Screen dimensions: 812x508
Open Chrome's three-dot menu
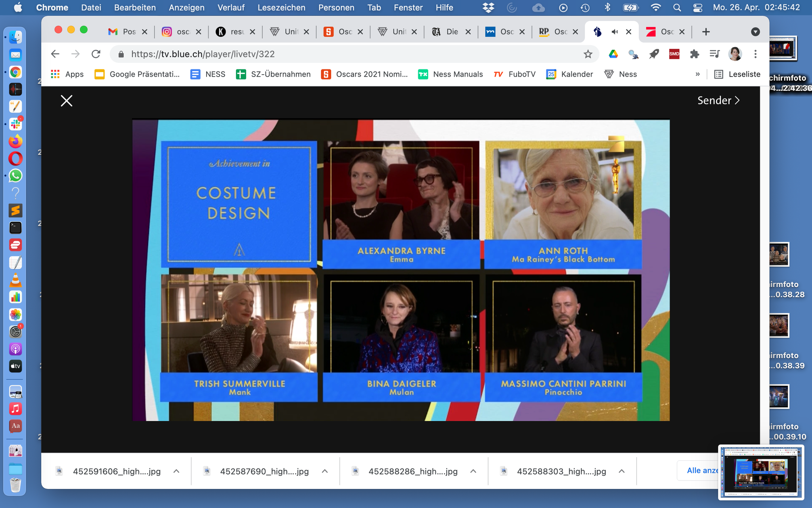point(755,54)
